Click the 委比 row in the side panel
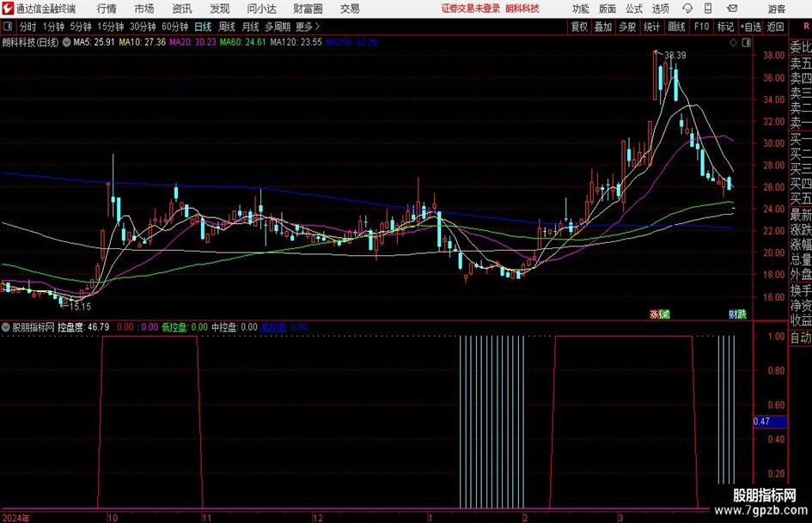This screenshot has height=523, width=812. pyautogui.click(x=801, y=47)
